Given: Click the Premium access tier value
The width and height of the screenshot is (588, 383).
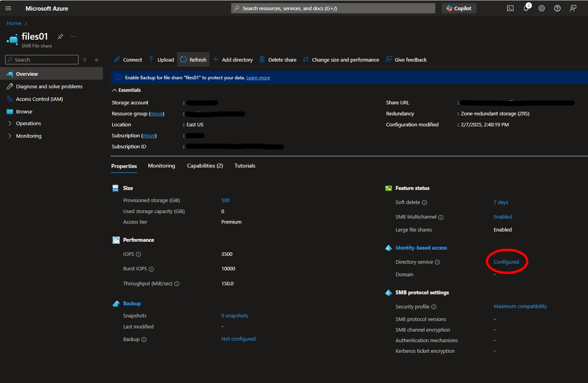Looking at the screenshot, I should point(231,222).
